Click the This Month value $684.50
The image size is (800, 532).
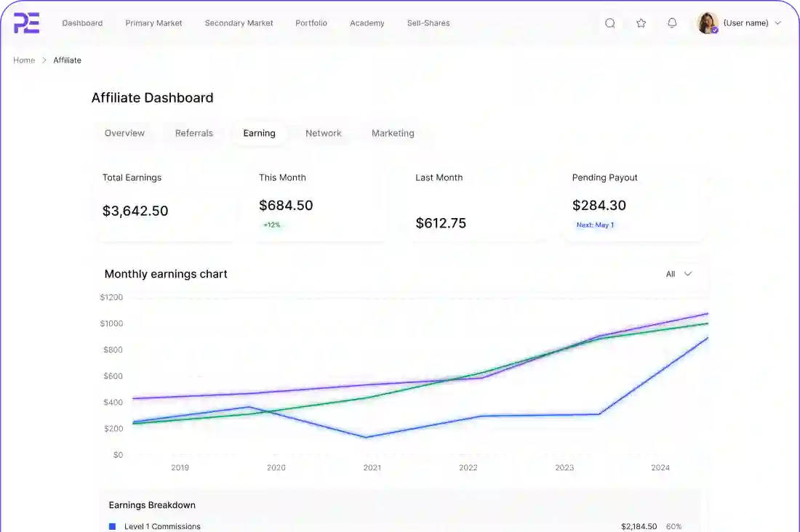(x=286, y=205)
